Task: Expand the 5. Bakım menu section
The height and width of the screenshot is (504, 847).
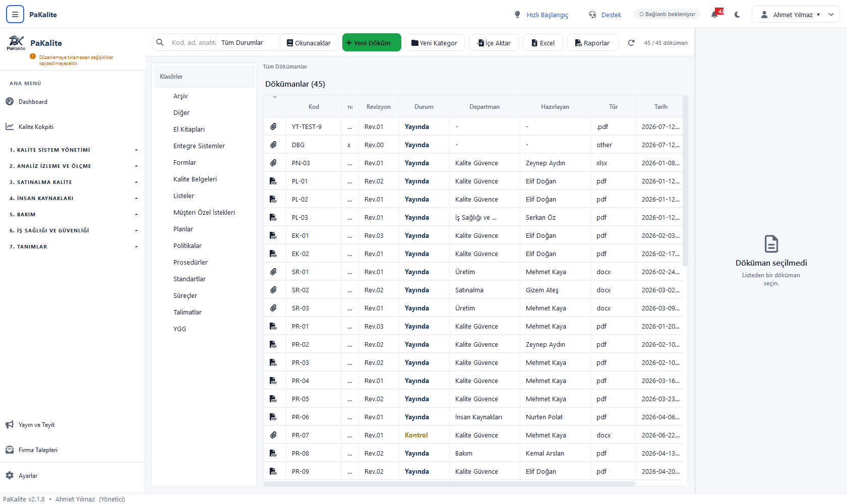Action: (73, 214)
